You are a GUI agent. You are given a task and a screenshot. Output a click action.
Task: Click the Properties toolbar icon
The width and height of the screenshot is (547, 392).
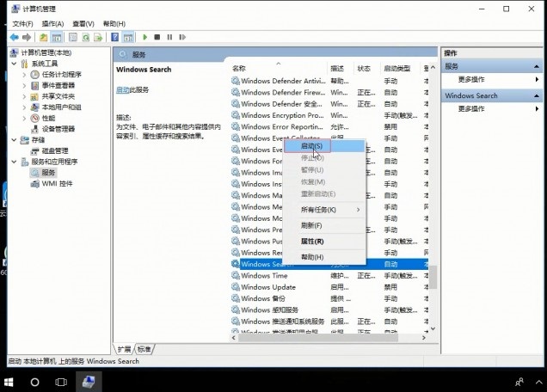(73, 37)
